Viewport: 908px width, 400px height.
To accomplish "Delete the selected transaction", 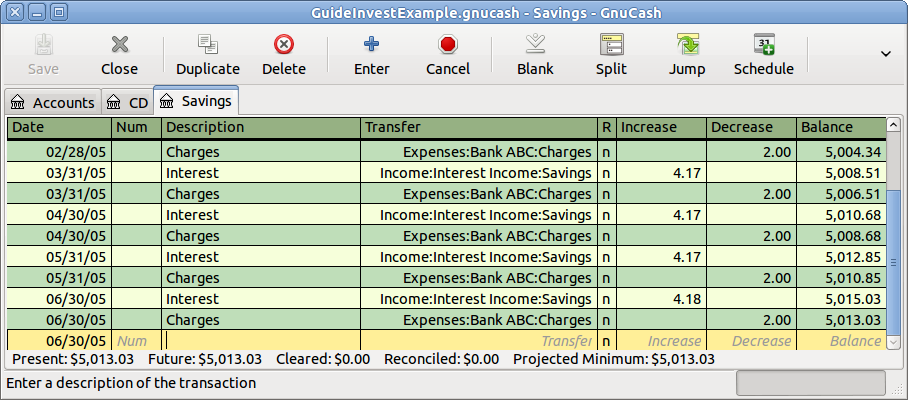I will [284, 56].
